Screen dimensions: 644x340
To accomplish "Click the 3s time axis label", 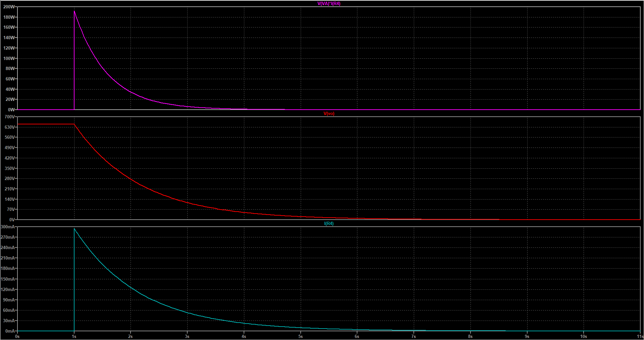I will [x=187, y=336].
